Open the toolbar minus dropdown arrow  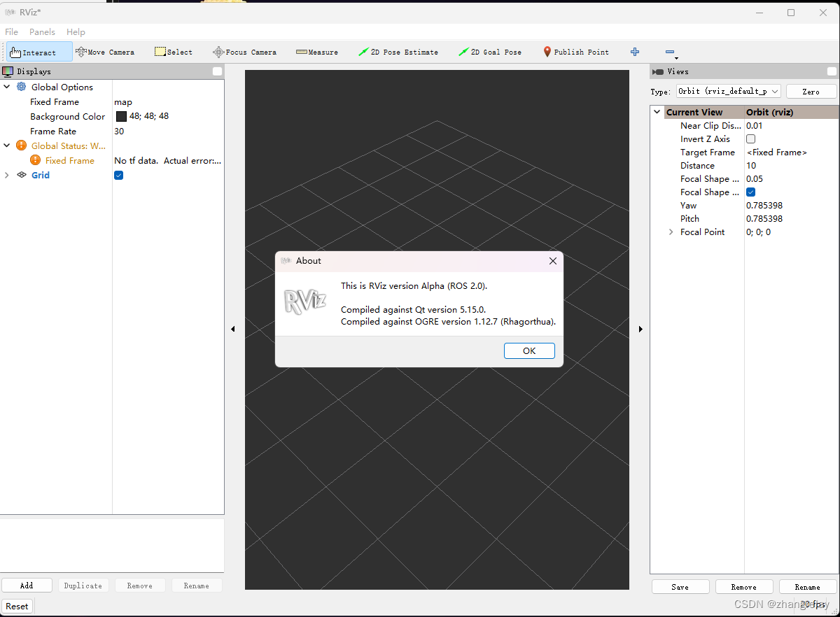pyautogui.click(x=677, y=58)
